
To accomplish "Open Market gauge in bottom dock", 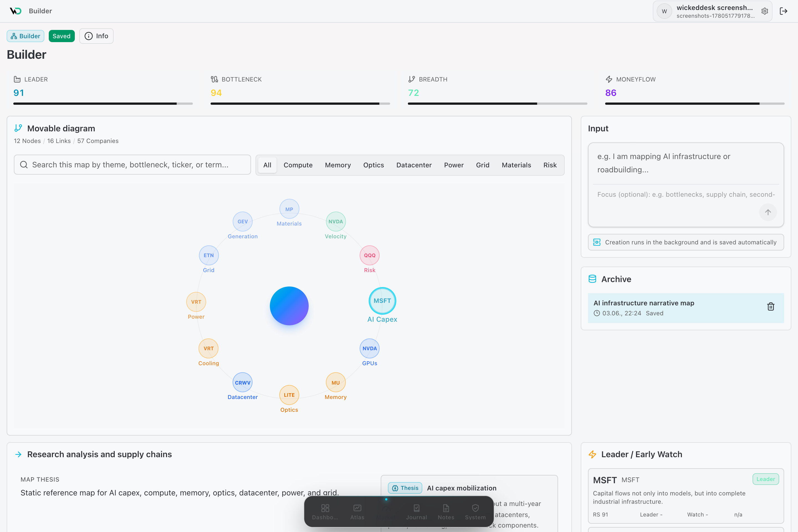I will (386, 512).
